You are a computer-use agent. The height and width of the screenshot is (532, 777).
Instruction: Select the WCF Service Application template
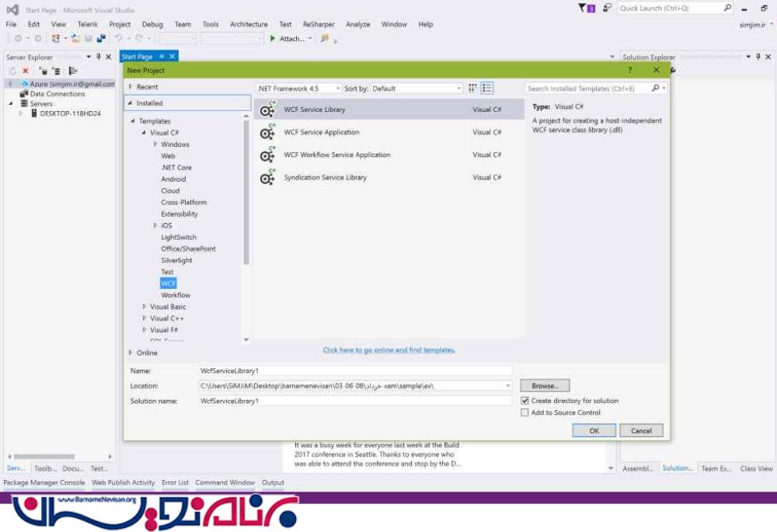tap(389, 132)
